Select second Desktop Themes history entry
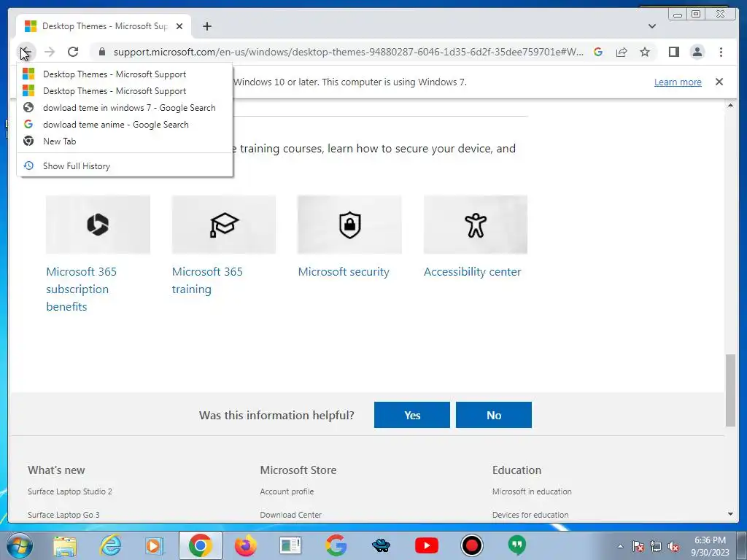Image resolution: width=747 pixels, height=560 pixels. click(x=125, y=91)
